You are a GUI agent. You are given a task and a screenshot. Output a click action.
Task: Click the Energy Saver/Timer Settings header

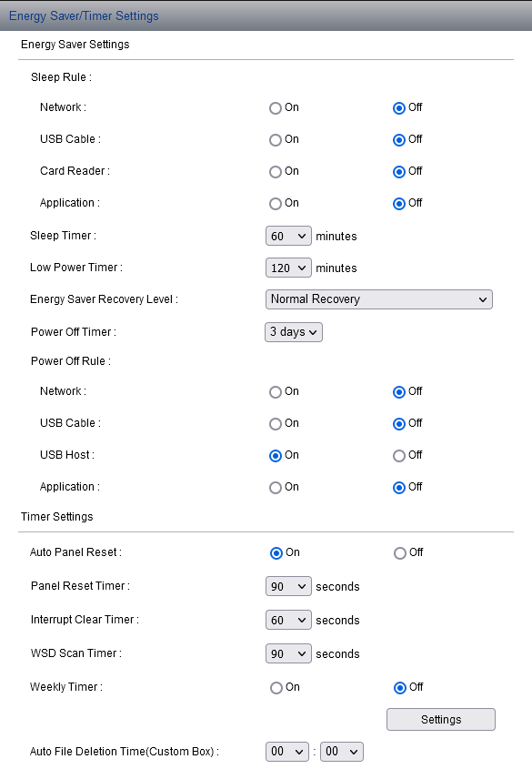84,15
